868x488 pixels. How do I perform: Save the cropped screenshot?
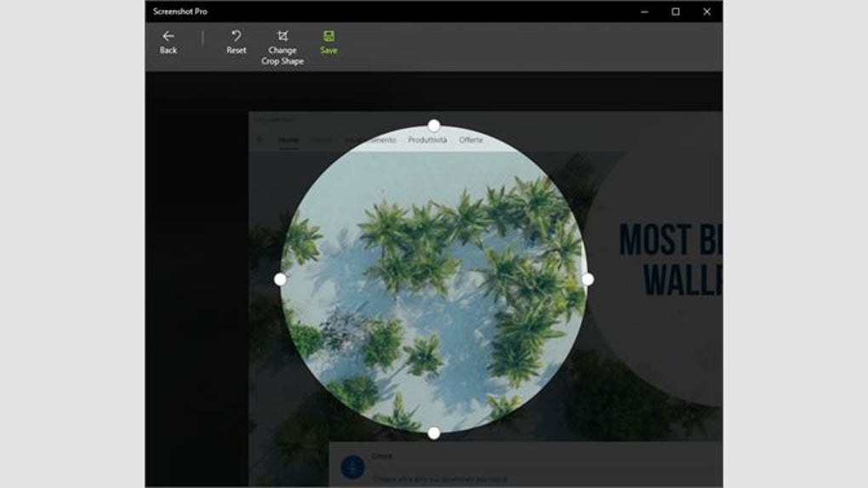(328, 43)
